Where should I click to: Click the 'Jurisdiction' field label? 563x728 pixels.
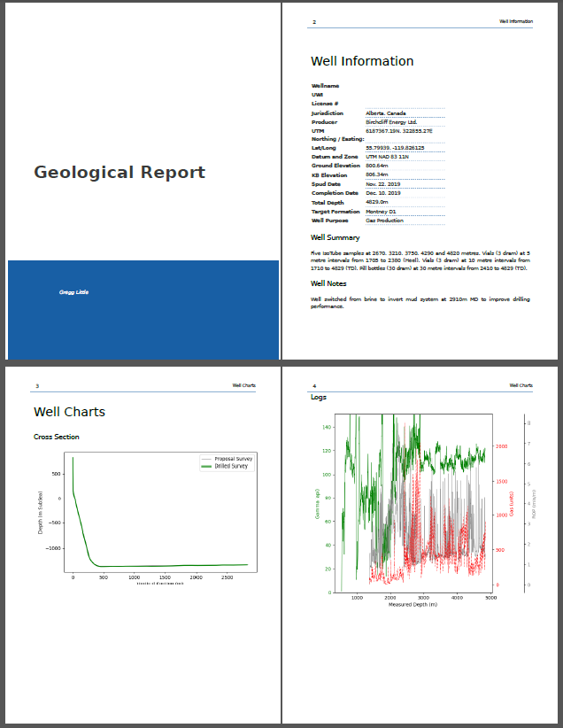(328, 113)
